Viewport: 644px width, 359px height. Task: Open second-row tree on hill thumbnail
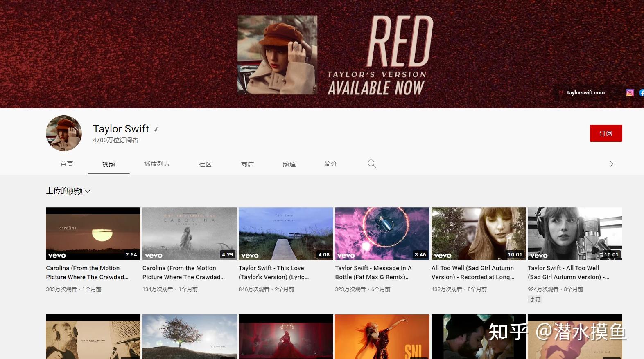click(190, 337)
